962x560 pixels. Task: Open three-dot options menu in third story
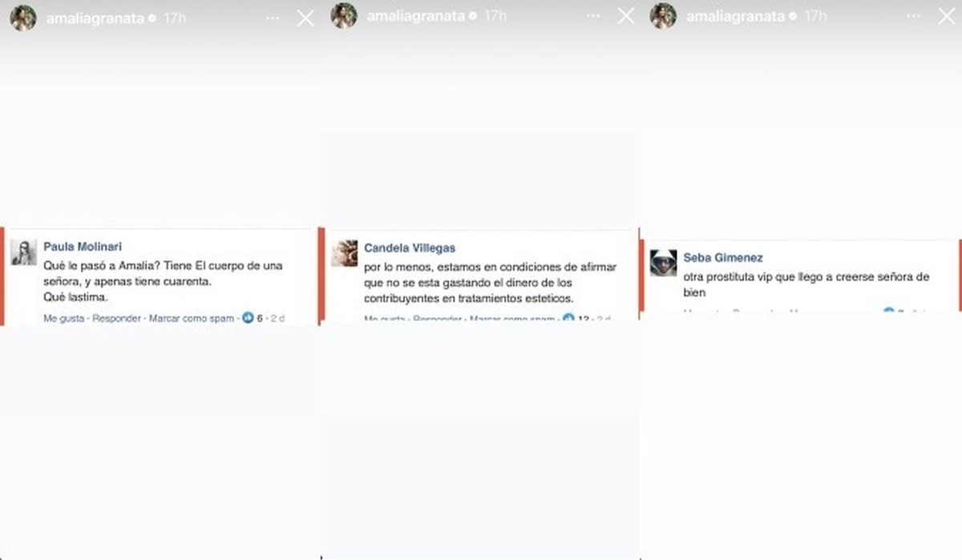coord(913,17)
